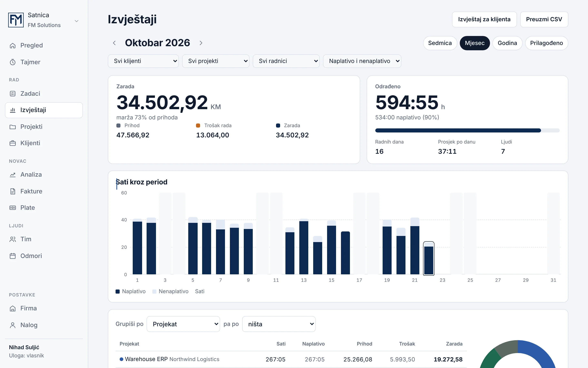
Task: Open Svi klijenti dropdown
Action: point(143,61)
